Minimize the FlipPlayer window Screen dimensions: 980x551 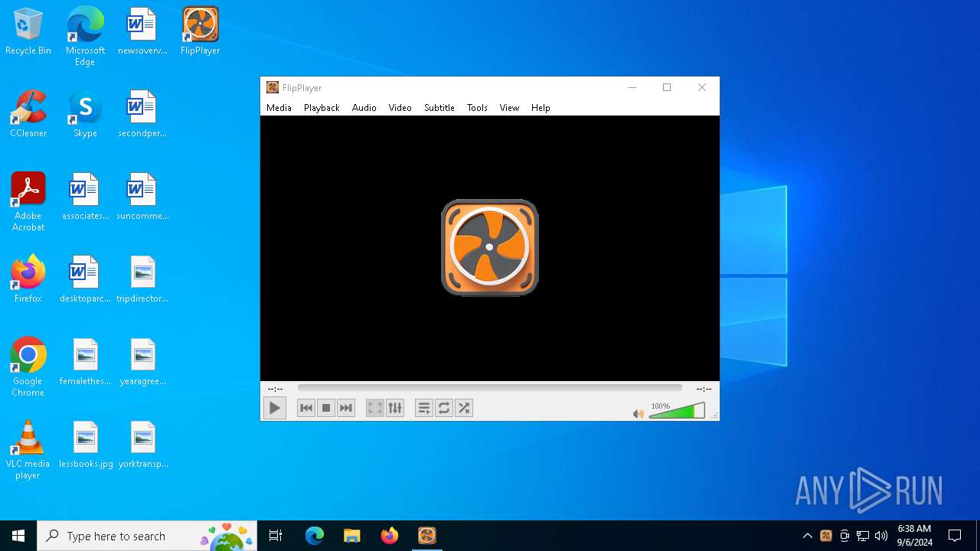tap(632, 88)
